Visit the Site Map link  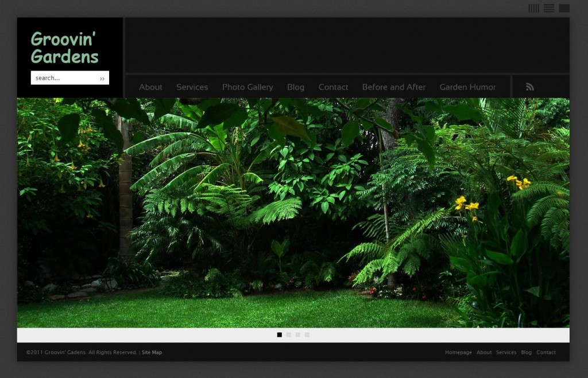(152, 352)
